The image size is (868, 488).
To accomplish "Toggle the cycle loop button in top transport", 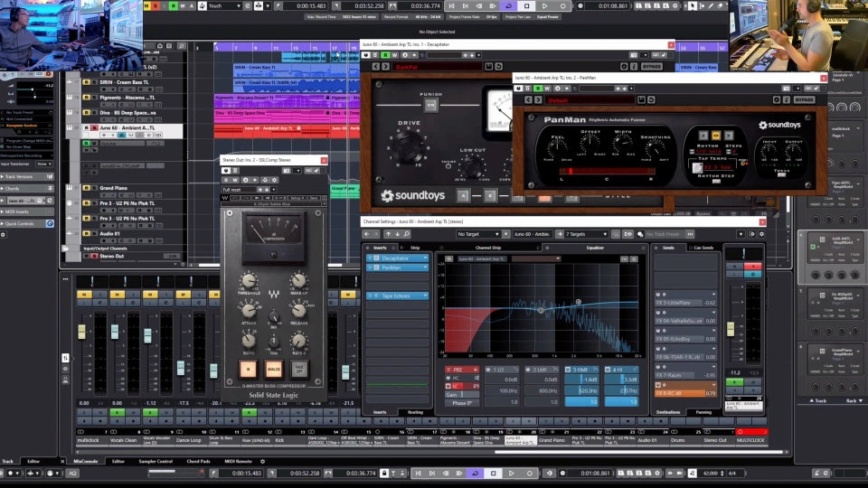I will click(x=508, y=6).
